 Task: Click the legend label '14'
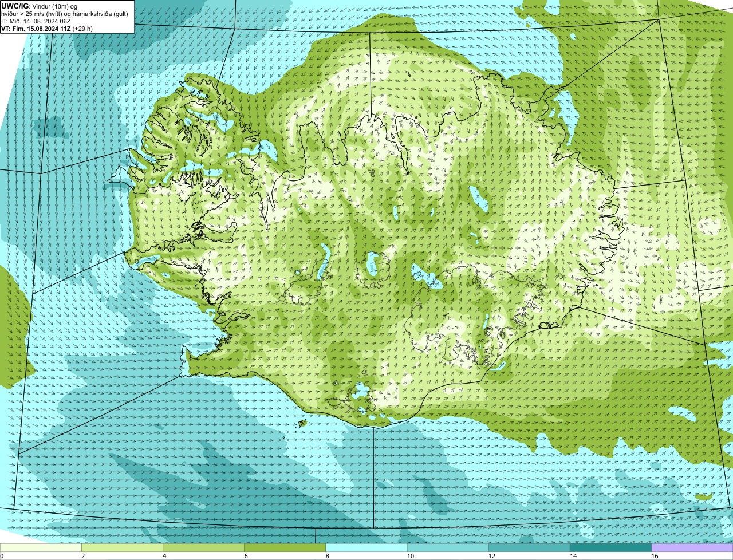tap(573, 556)
